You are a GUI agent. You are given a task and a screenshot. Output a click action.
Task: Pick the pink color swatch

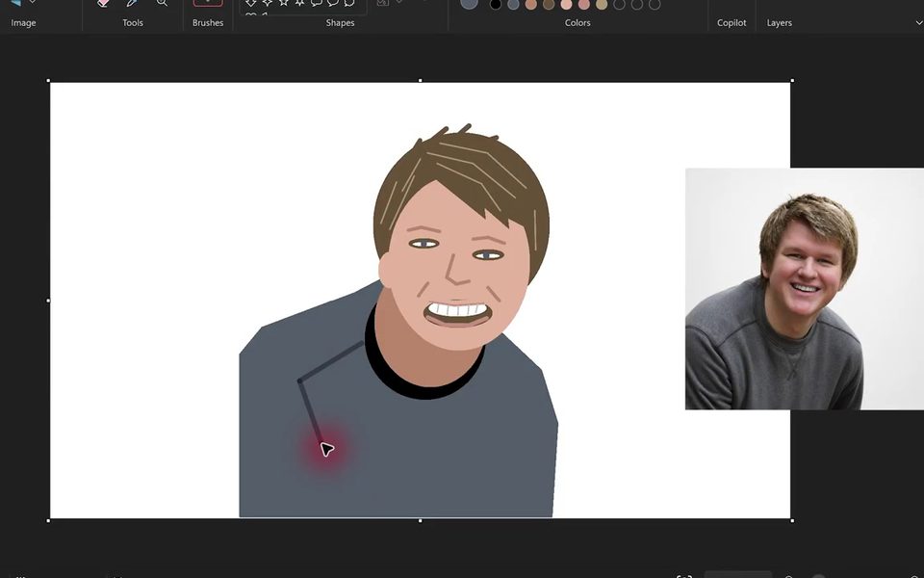pos(584,5)
